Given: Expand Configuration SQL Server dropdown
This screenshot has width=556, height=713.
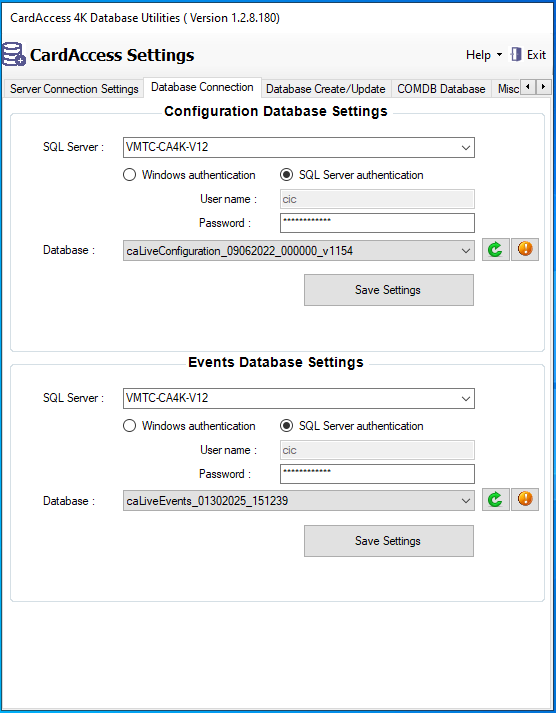Looking at the screenshot, I should coord(466,148).
